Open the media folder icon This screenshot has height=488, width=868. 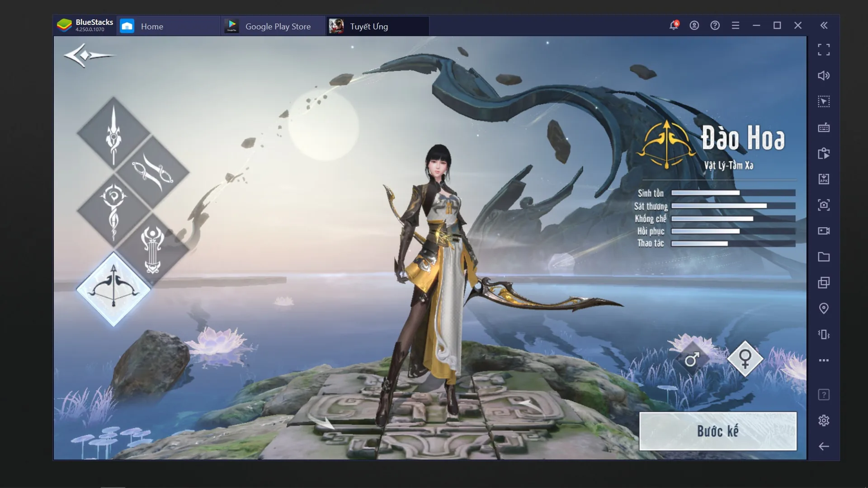[824, 257]
